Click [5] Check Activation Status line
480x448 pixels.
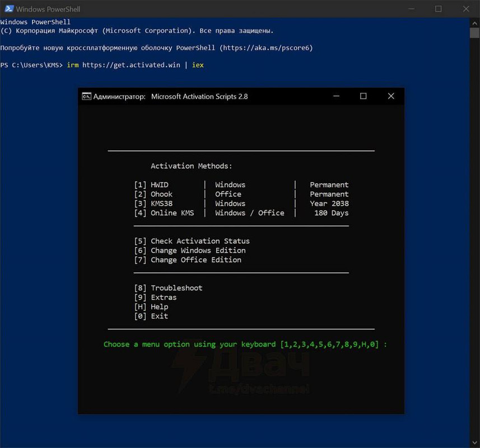point(192,241)
